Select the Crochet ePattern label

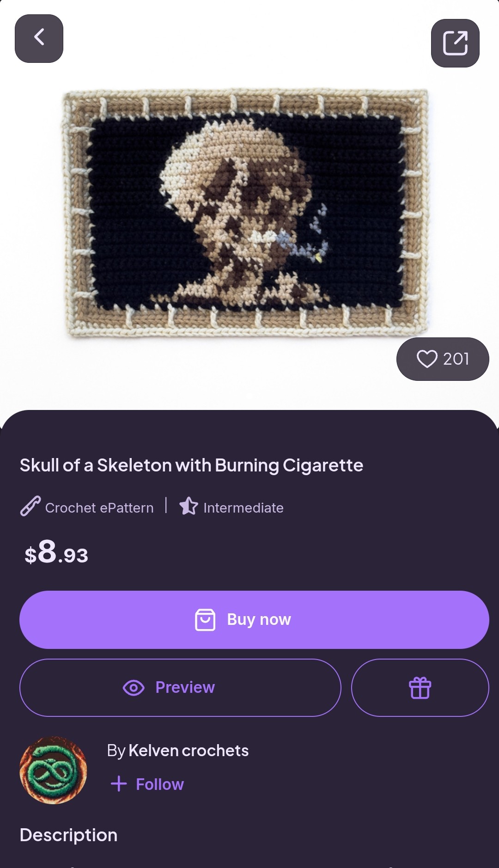point(99,508)
